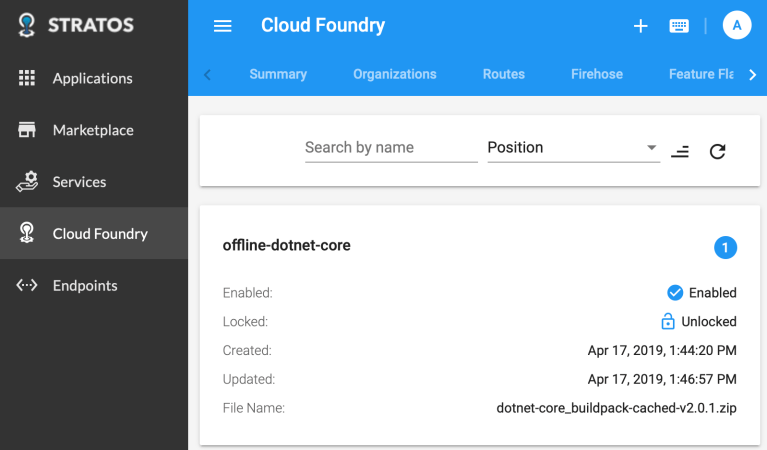The image size is (767, 450).
Task: Switch to the Organizations tab
Action: coord(395,74)
